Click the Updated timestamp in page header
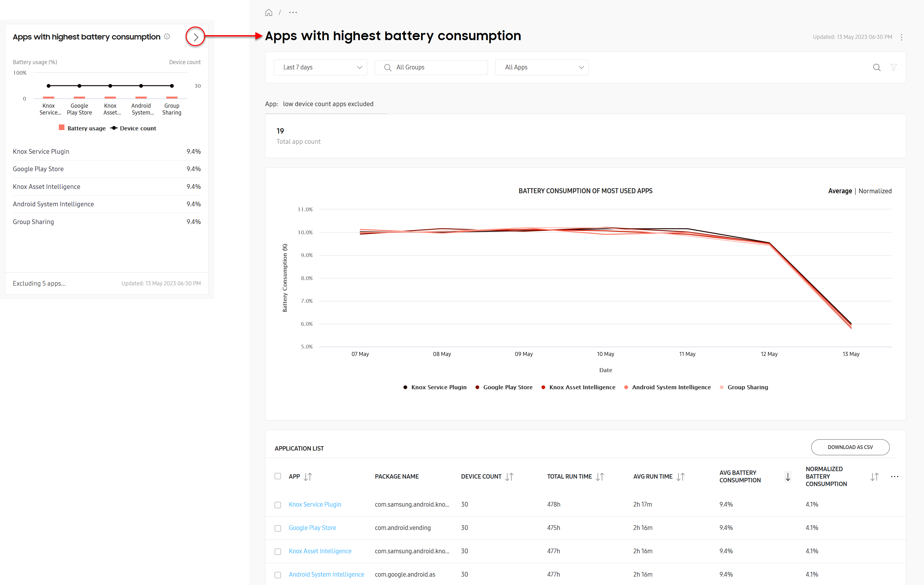This screenshot has height=585, width=924. [x=852, y=37]
